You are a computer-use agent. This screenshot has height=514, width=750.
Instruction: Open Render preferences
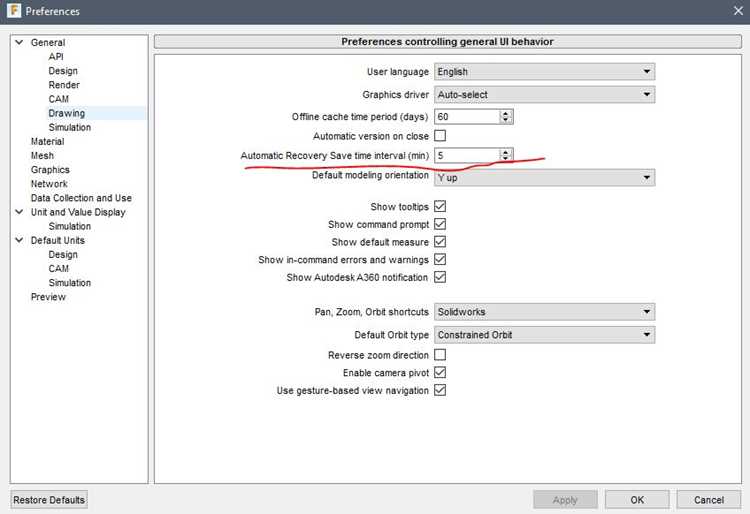pos(64,85)
